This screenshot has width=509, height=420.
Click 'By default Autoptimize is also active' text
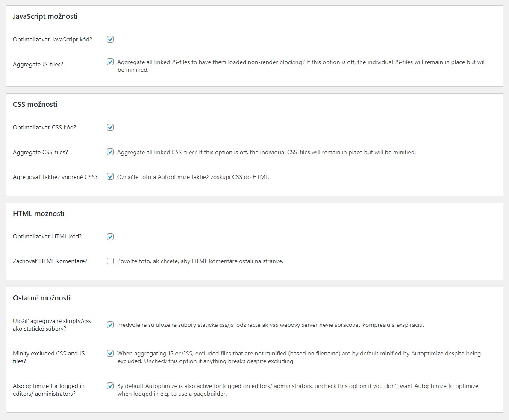(x=298, y=390)
